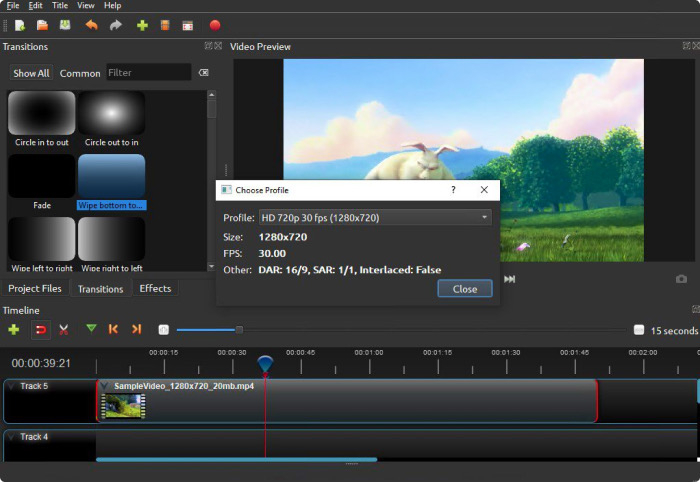
Task: Import files with the green plus toolbar icon
Action: click(x=142, y=25)
